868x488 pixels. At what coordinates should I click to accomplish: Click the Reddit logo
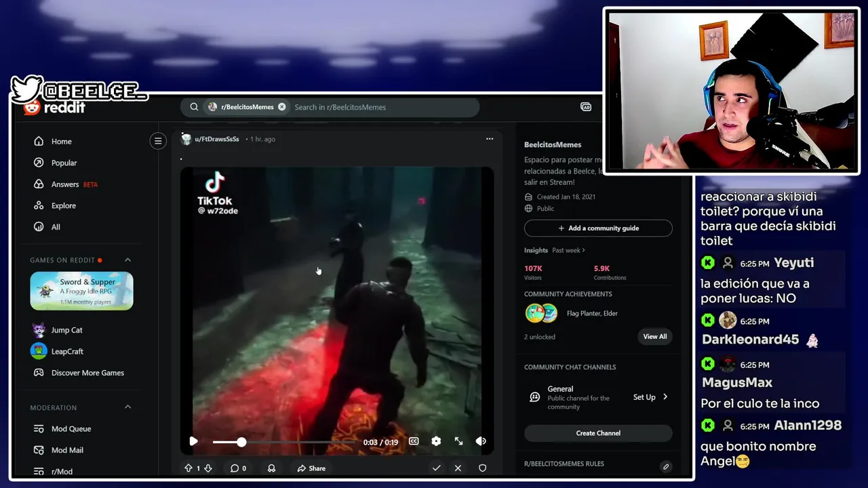[x=55, y=108]
